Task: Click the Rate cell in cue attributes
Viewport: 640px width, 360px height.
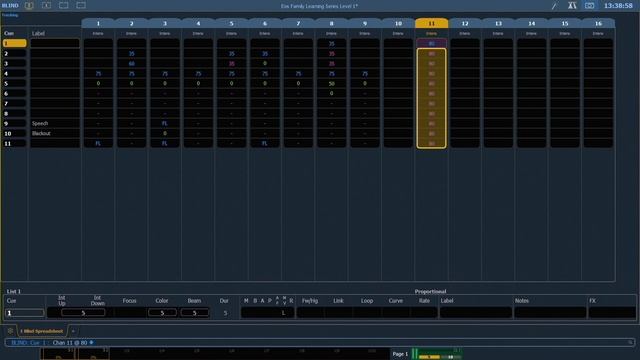Action: click(x=424, y=313)
